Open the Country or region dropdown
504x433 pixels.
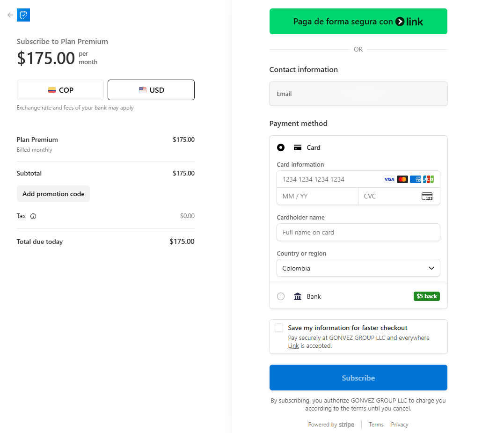358,268
